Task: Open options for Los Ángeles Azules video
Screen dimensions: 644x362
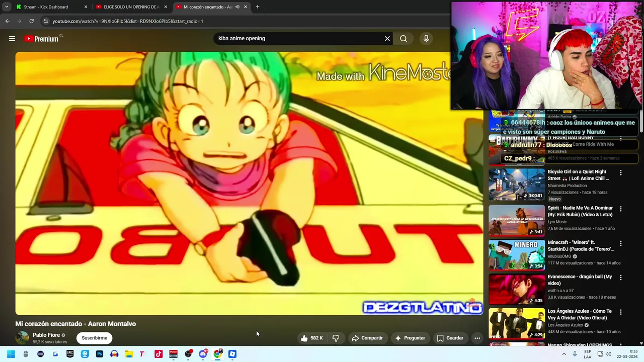Action: [x=621, y=312]
